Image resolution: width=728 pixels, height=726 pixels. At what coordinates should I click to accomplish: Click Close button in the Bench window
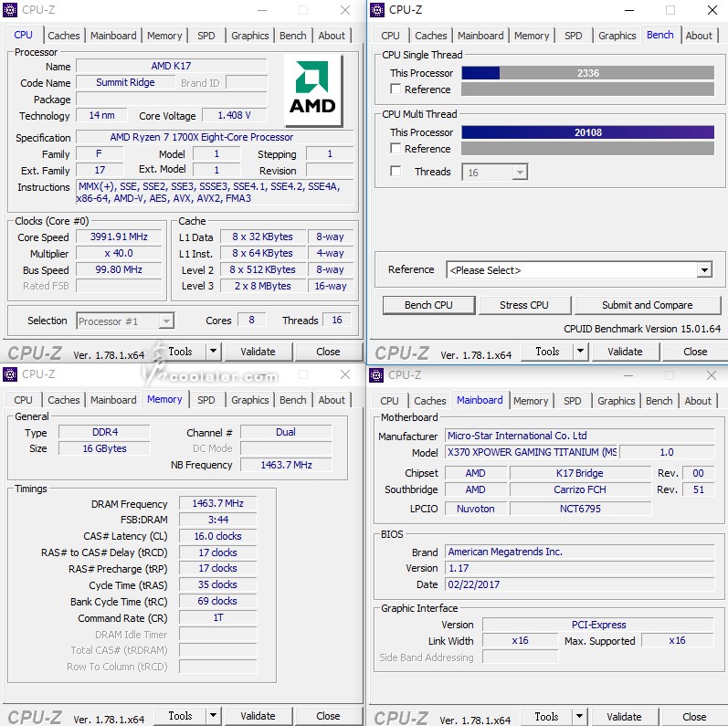click(695, 352)
